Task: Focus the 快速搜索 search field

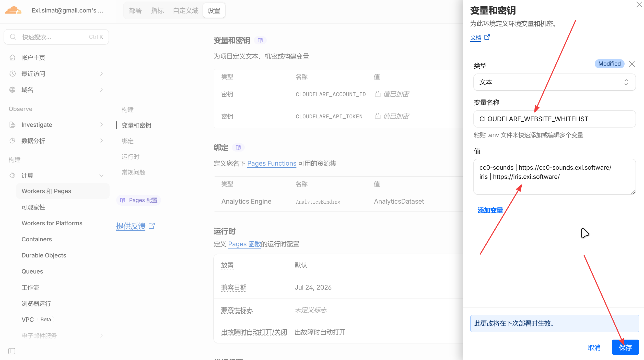Action: [56, 37]
